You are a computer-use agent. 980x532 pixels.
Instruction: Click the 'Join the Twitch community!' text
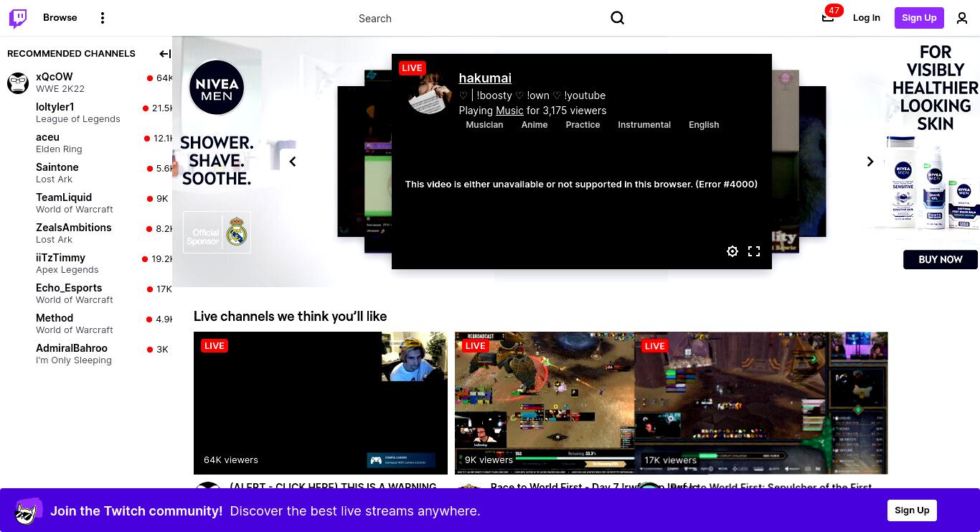pos(136,511)
